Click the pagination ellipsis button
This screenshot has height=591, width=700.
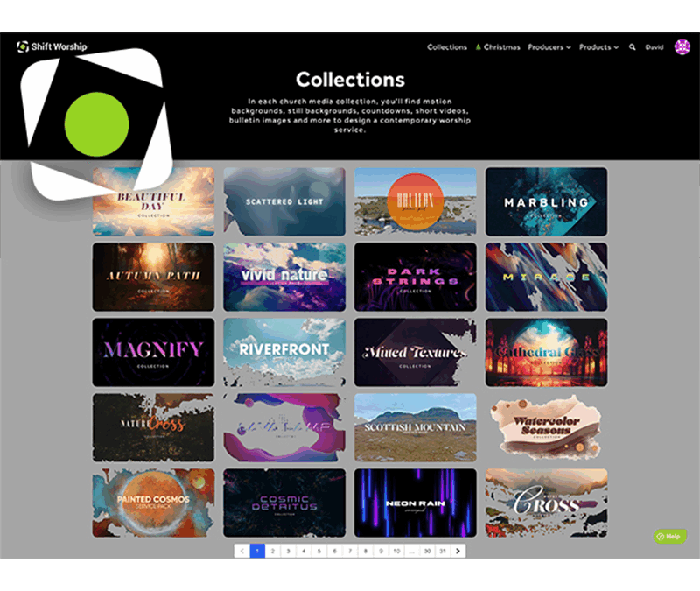tap(411, 551)
